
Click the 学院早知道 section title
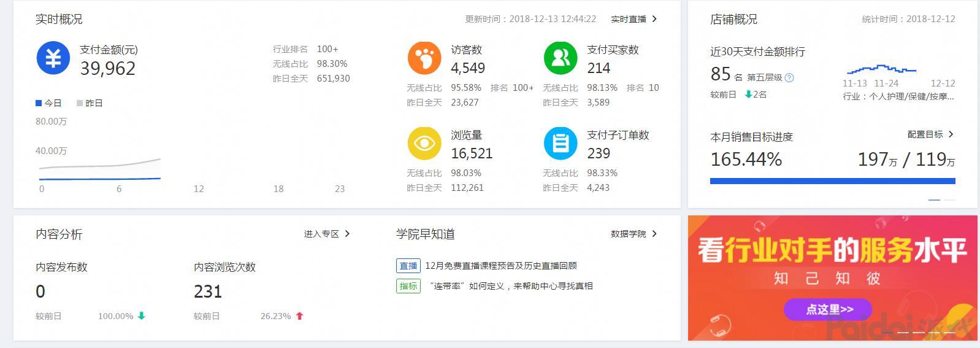[426, 234]
